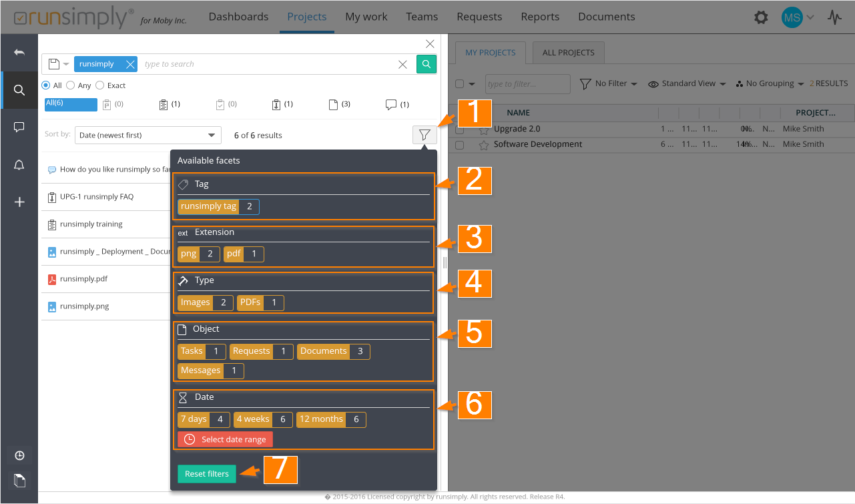Image resolution: width=855 pixels, height=504 pixels.
Task: Switch to the ALL PROJECTS tab
Action: pyautogui.click(x=568, y=53)
